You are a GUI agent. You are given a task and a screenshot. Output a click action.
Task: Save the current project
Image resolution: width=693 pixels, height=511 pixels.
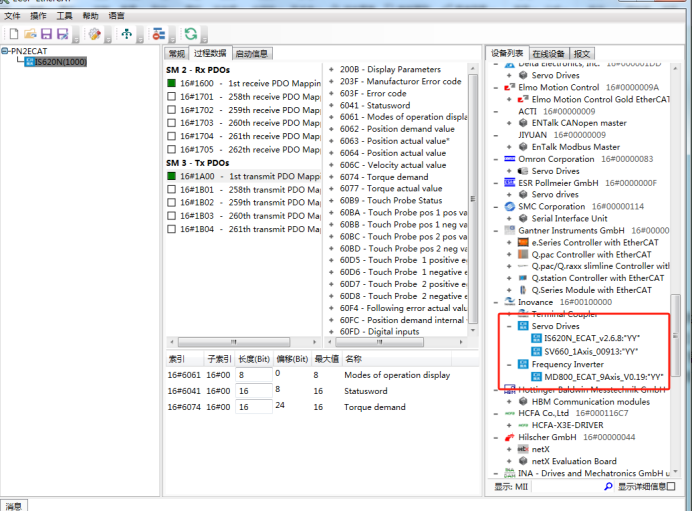coord(46,34)
